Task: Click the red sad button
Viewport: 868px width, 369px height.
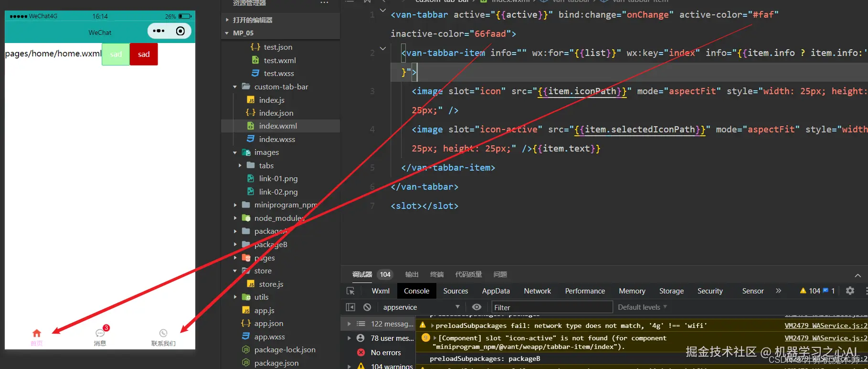Action: pyautogui.click(x=144, y=54)
